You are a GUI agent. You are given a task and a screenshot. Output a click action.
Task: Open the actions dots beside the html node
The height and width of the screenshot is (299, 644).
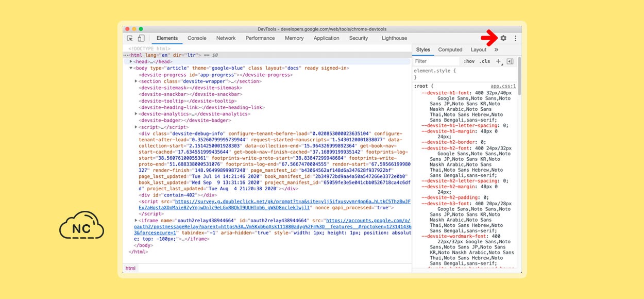126,55
